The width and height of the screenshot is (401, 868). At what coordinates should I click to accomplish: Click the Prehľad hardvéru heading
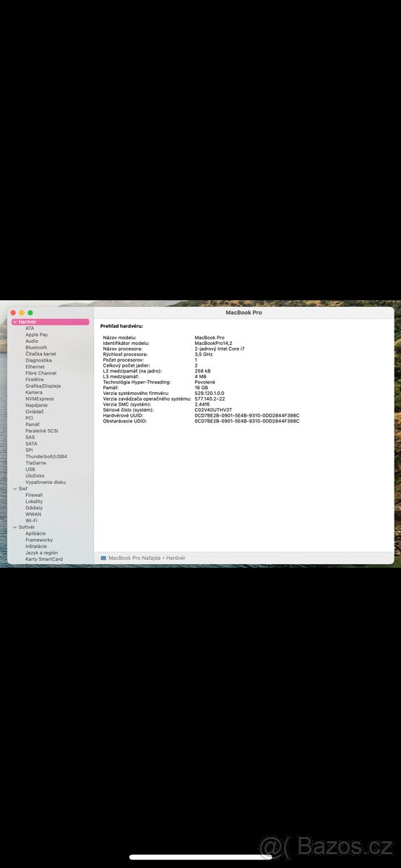pyautogui.click(x=121, y=326)
